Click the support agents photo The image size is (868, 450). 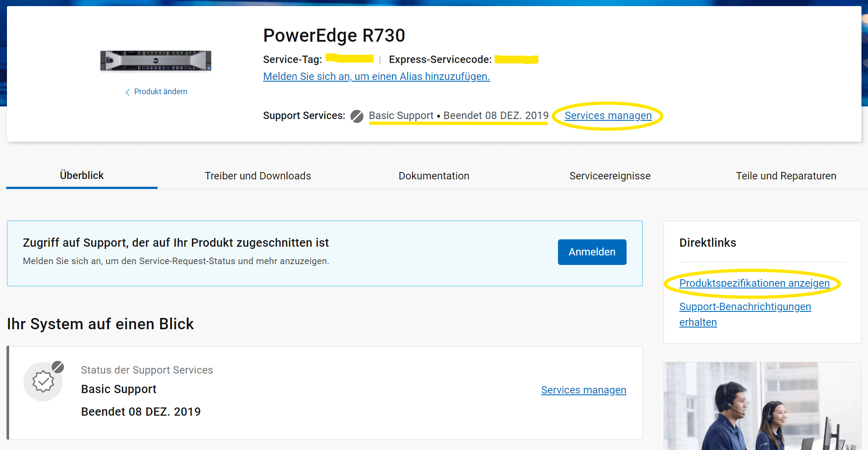point(762,406)
